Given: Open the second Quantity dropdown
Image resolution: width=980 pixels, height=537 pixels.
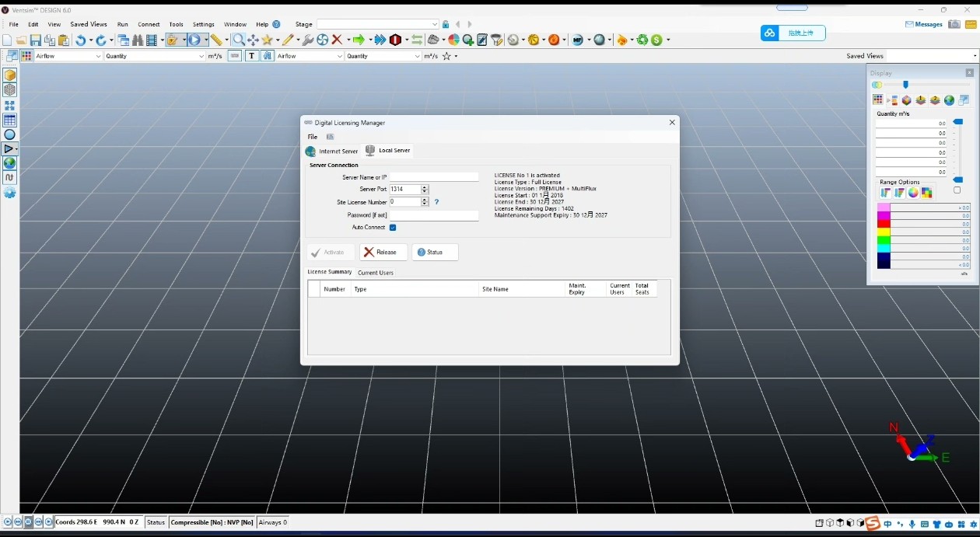Looking at the screenshot, I should tap(417, 56).
